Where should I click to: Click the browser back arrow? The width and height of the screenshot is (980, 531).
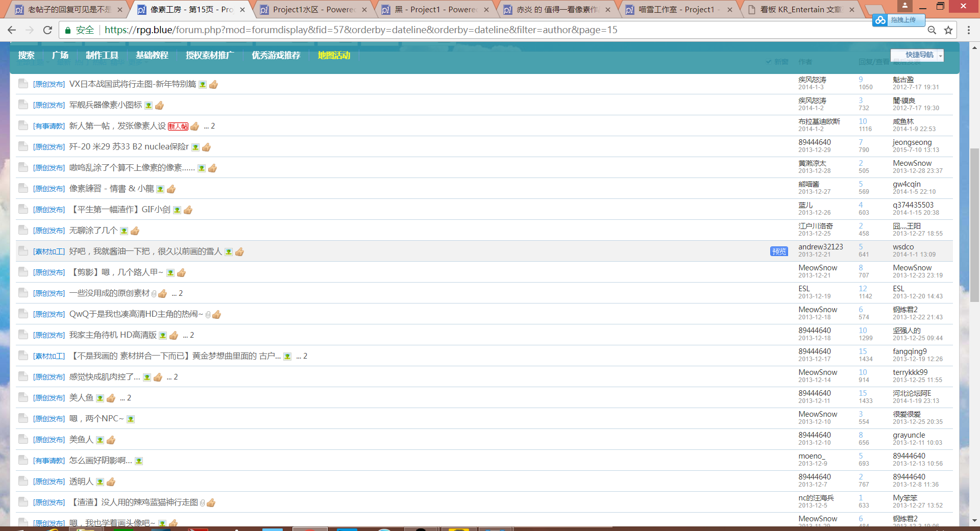coord(12,30)
